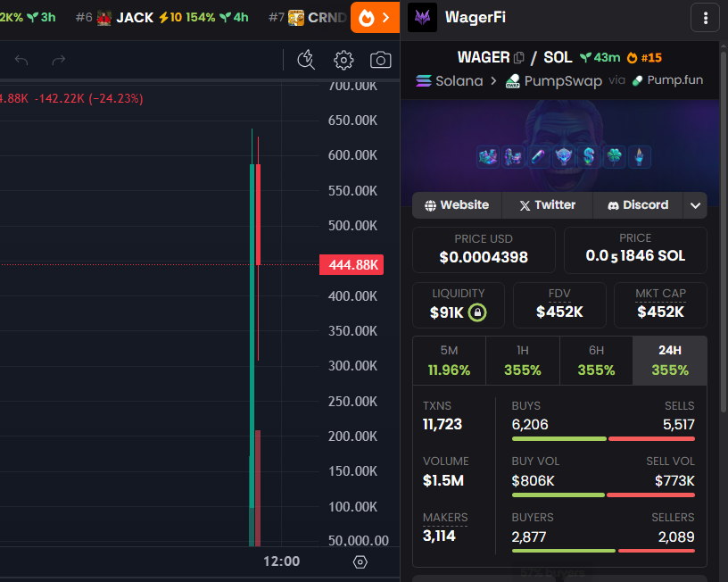Click the 444.88K current price label
The width and height of the screenshot is (728, 582).
pyautogui.click(x=352, y=265)
